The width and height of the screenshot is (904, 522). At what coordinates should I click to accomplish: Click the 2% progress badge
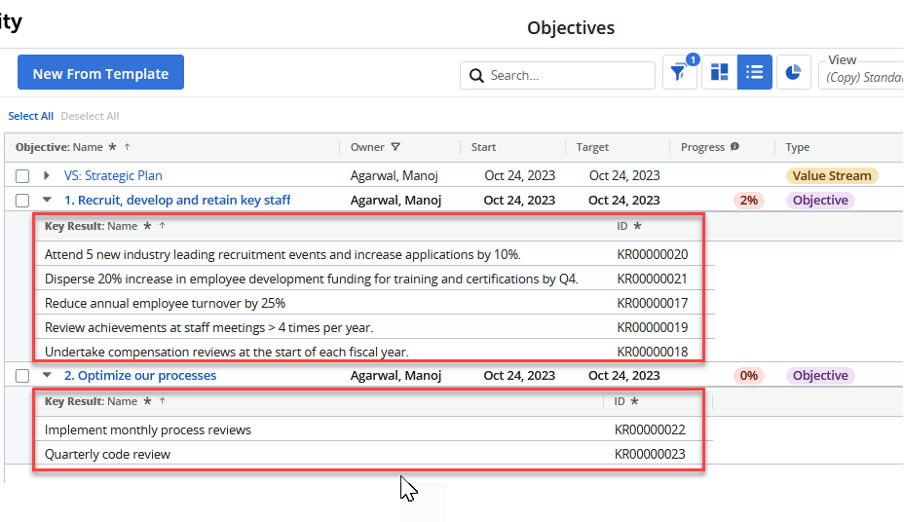[748, 200]
